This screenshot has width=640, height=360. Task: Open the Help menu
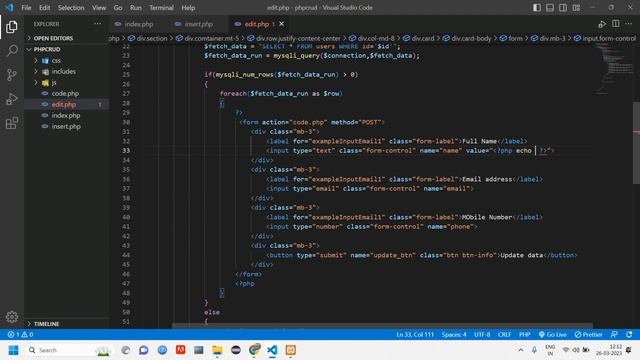point(188,8)
